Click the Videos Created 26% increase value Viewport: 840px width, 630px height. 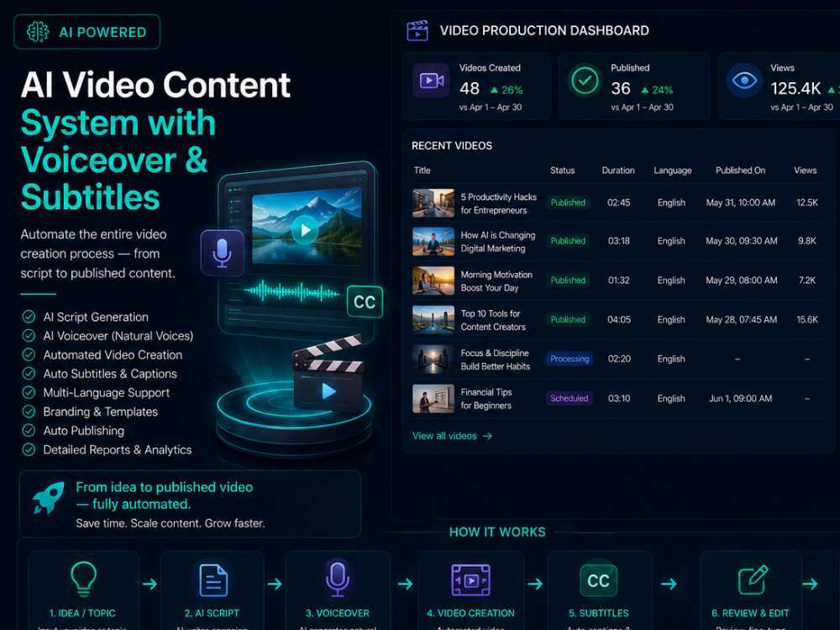pyautogui.click(x=507, y=90)
